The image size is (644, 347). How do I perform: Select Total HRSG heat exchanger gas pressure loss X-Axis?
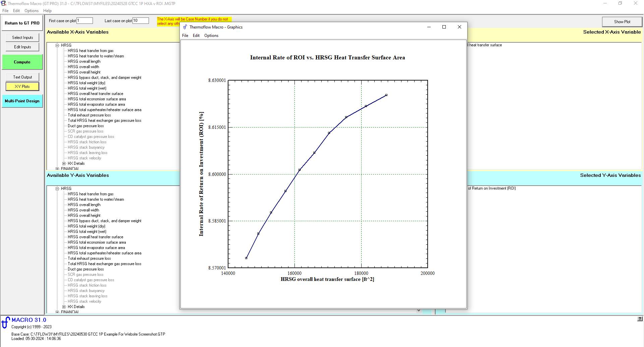105,120
